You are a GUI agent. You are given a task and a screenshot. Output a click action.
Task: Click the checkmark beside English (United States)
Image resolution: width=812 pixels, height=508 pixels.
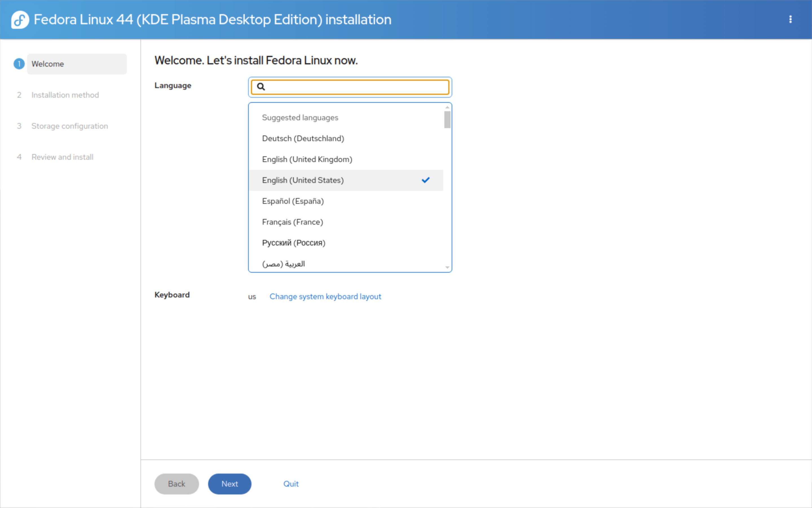(x=425, y=180)
